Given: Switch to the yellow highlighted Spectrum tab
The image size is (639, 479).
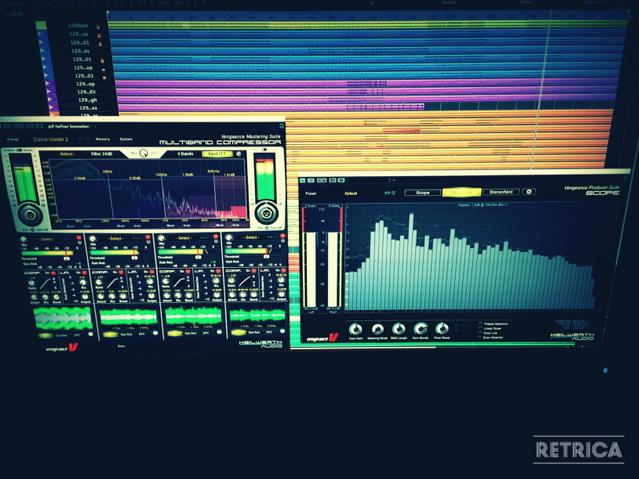Looking at the screenshot, I should 462,192.
